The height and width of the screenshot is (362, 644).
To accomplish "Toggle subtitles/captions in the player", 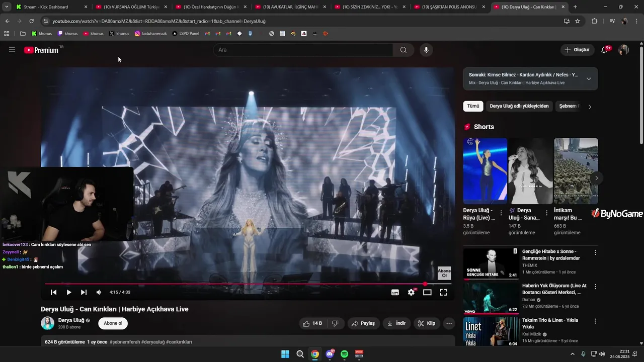I will point(395,292).
